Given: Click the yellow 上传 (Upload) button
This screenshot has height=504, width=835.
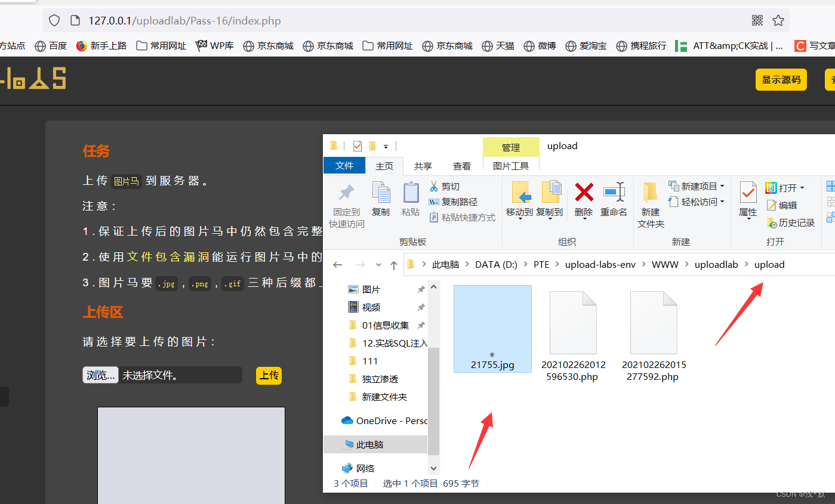Looking at the screenshot, I should pyautogui.click(x=269, y=376).
